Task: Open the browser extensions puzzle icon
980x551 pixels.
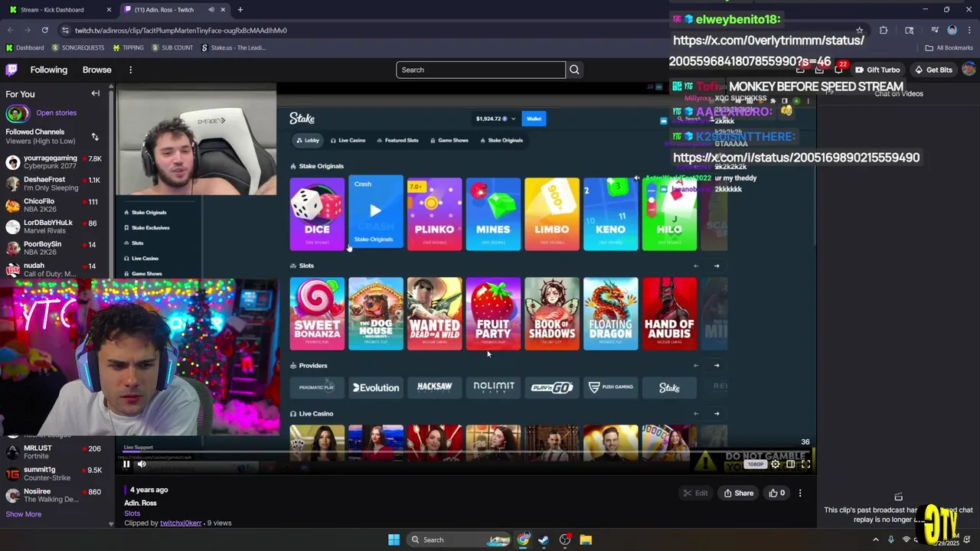Action: (884, 30)
